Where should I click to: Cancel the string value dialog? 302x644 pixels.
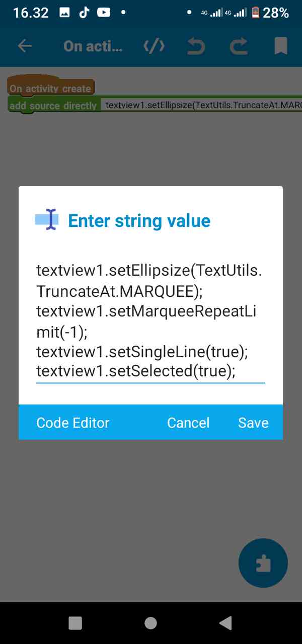pos(188,423)
